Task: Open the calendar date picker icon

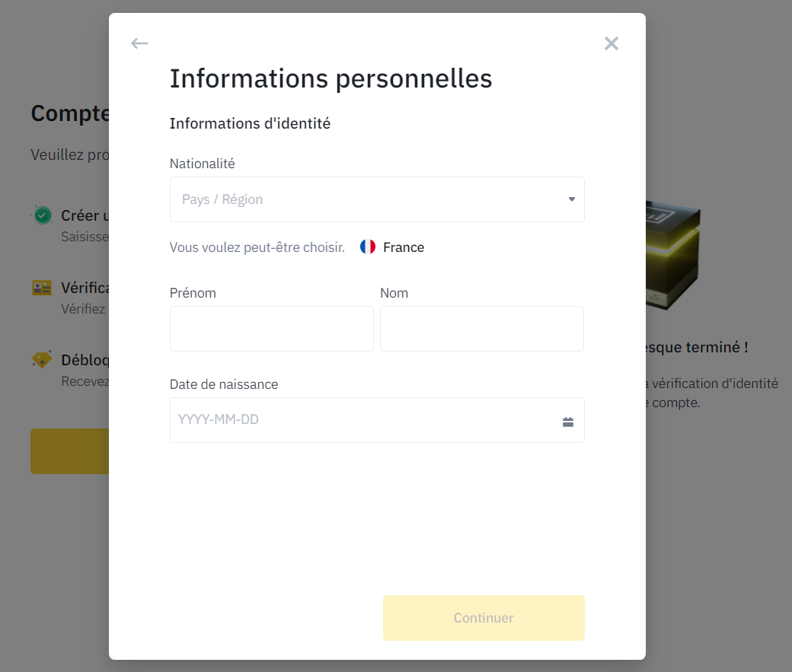Action: [568, 422]
